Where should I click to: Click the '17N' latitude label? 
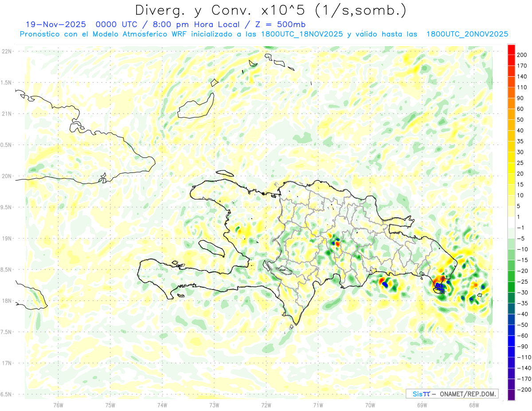[x=6, y=363]
